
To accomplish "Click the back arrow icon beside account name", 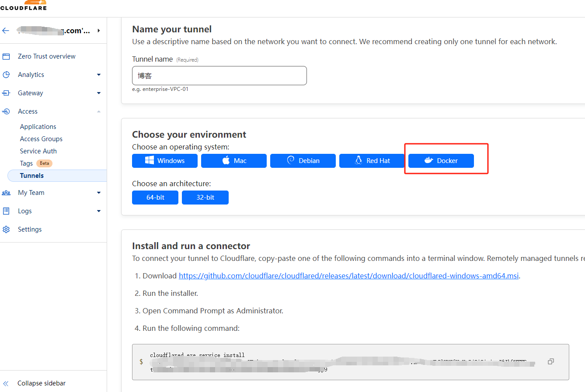I will (6, 31).
